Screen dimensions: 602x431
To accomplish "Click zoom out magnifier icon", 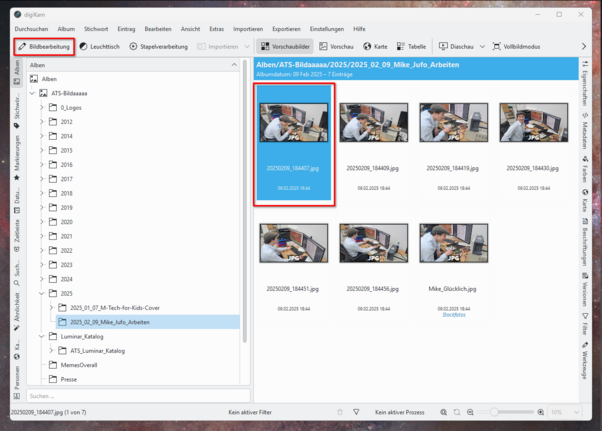I will [x=470, y=412].
